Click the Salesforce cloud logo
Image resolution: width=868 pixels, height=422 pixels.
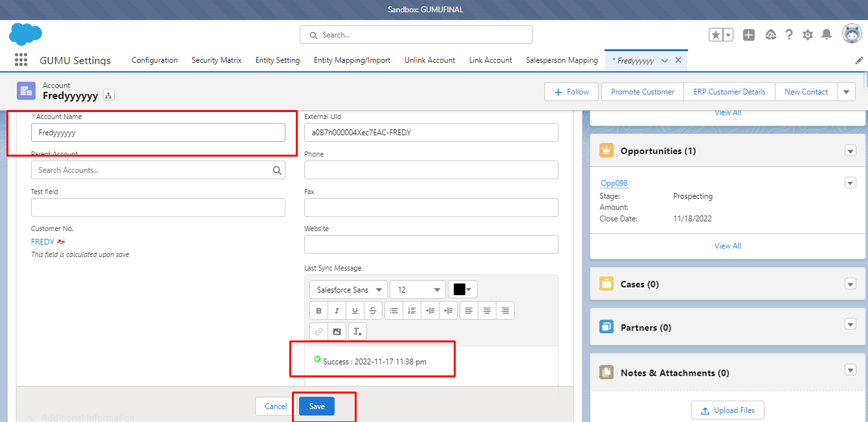tap(26, 34)
